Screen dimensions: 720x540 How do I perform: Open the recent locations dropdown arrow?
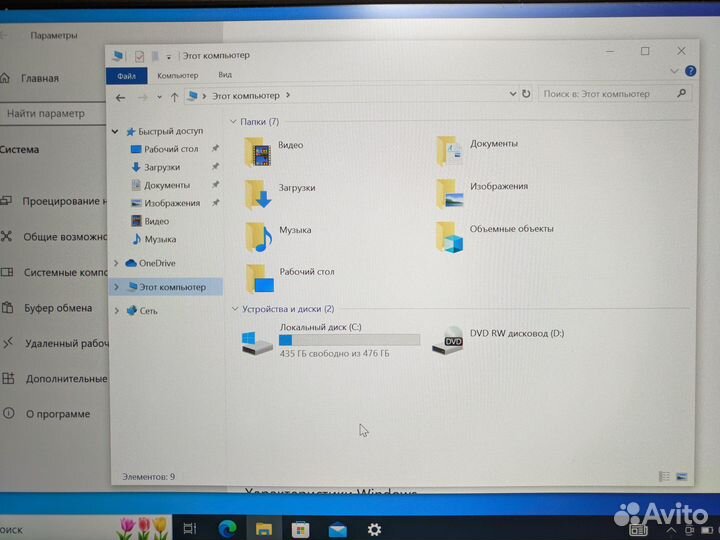[159, 97]
